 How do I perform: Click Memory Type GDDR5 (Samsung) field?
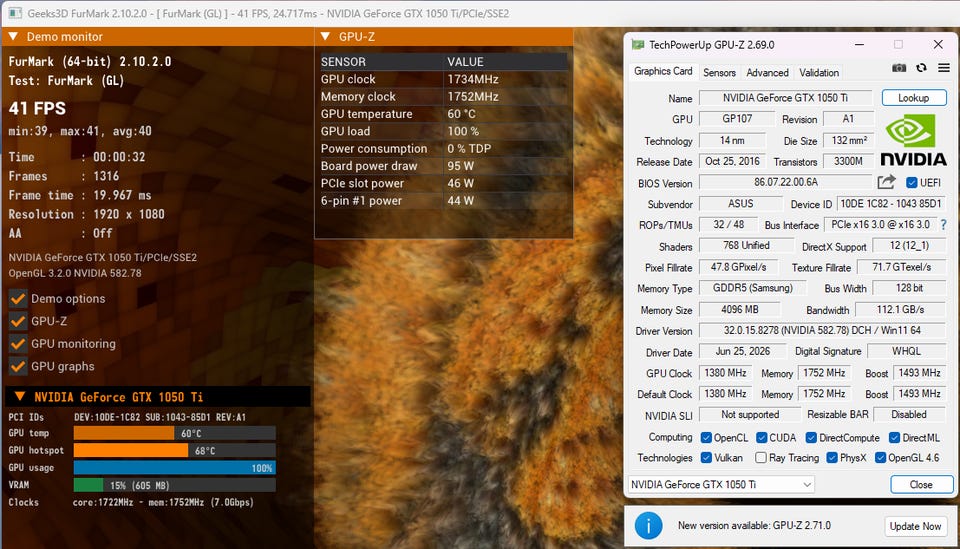click(752, 288)
